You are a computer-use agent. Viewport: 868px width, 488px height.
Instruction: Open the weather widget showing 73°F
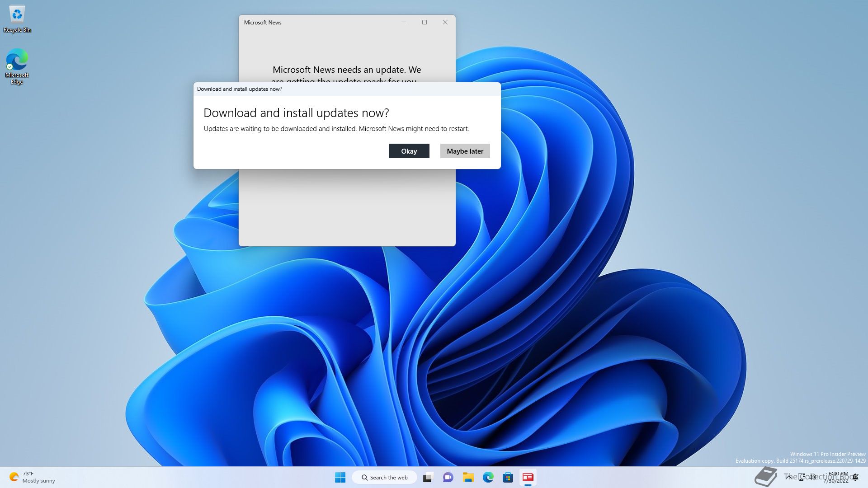coord(32,477)
